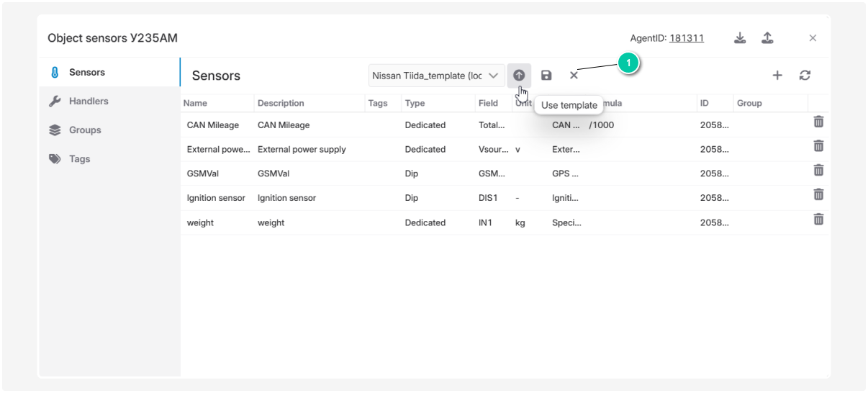Refresh the sensors list
Image resolution: width=868 pixels, height=393 pixels.
click(x=805, y=76)
